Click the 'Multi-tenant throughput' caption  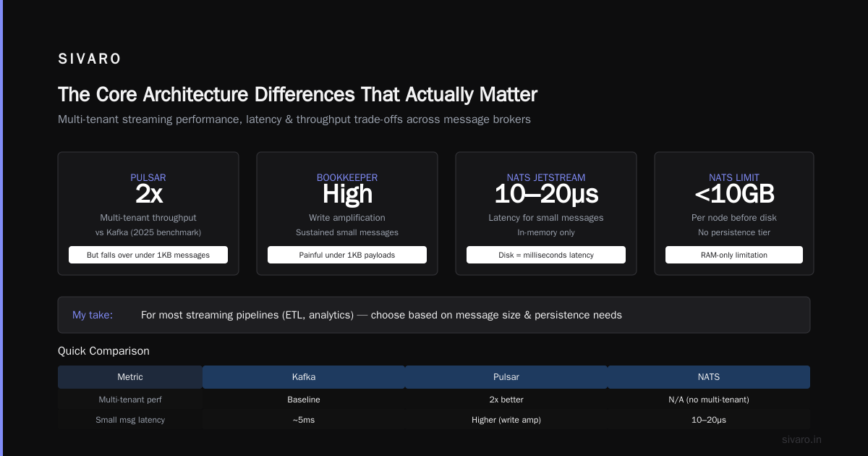click(148, 217)
